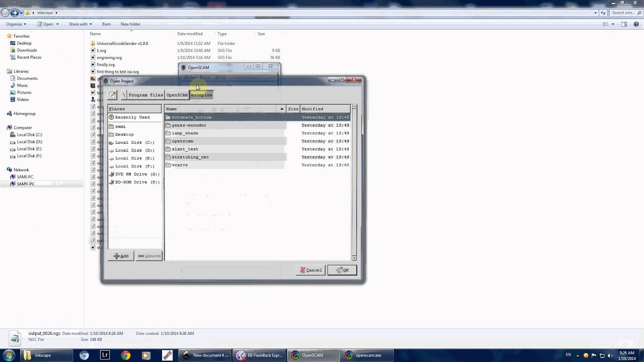Click the Places column header

pos(134,109)
